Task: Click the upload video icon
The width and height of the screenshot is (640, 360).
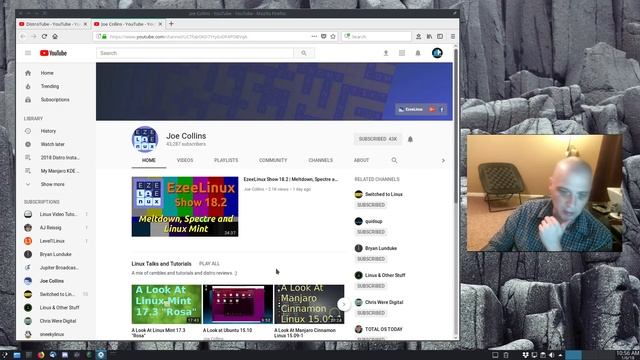Action: click(x=386, y=53)
